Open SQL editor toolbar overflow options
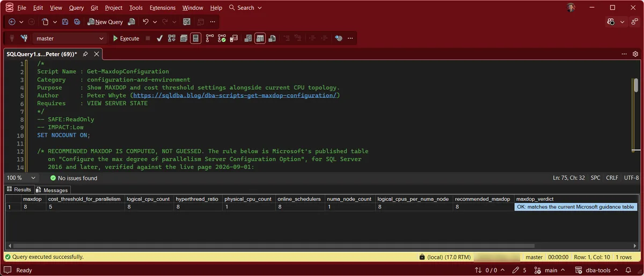The height and width of the screenshot is (276, 644). pos(350,39)
